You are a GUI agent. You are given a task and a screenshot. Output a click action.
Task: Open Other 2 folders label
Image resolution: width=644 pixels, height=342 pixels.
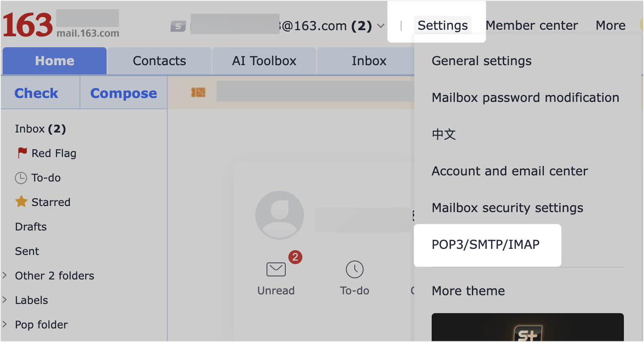54,276
